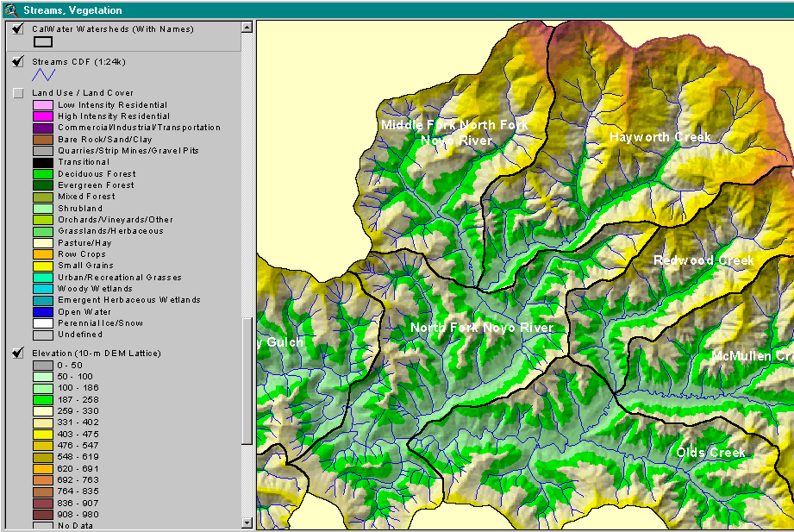Click the legend scrollbar down arrow

pyautogui.click(x=247, y=523)
